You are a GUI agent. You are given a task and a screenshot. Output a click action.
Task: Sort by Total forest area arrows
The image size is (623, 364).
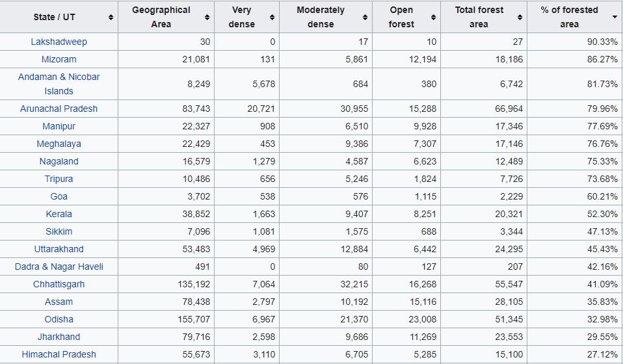pyautogui.click(x=520, y=18)
